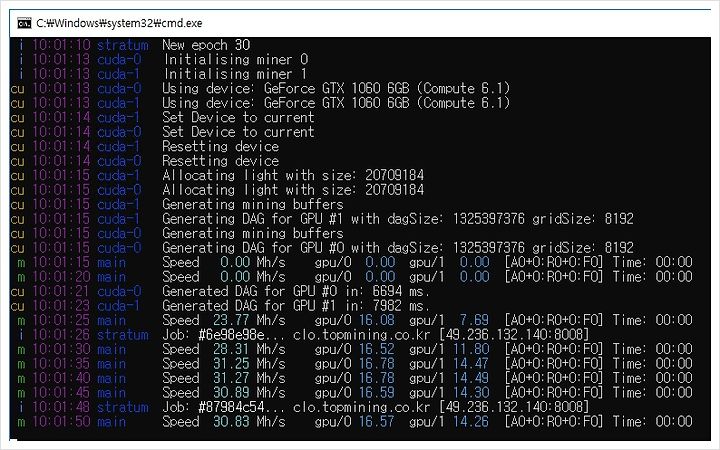Click timestamp 10:01:21 for cuda-0
The height and width of the screenshot is (450, 720).
(62, 291)
